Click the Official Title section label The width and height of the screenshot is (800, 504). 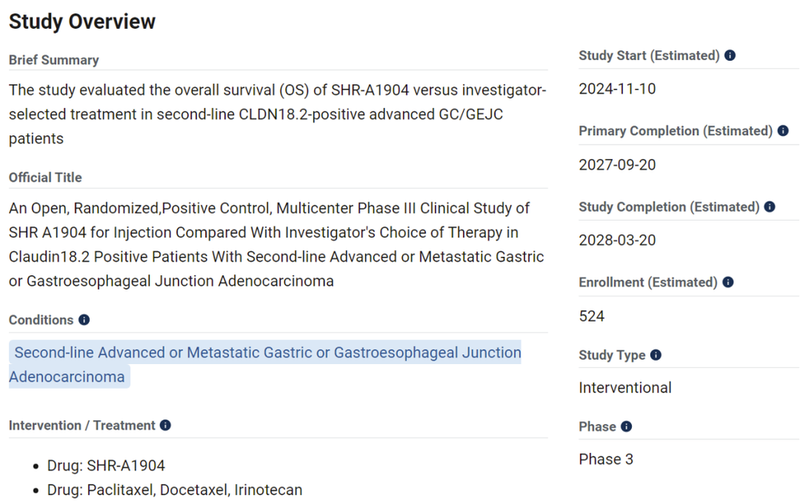45,177
